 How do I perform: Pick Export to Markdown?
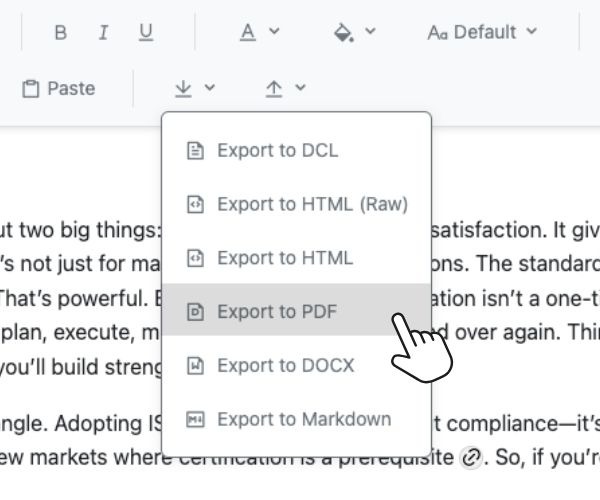coord(304,419)
